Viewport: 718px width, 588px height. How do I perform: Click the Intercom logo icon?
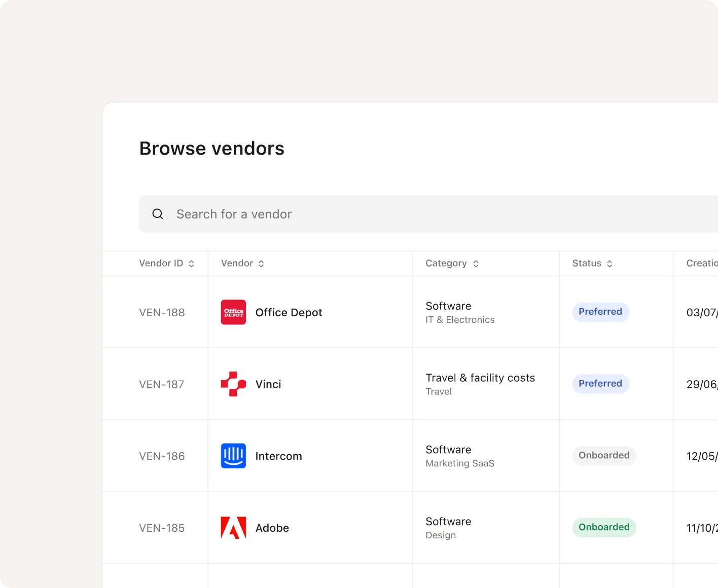[x=233, y=456]
